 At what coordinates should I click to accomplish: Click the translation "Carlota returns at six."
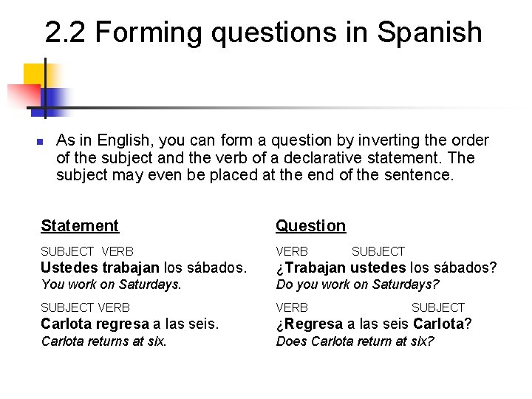pos(103,341)
